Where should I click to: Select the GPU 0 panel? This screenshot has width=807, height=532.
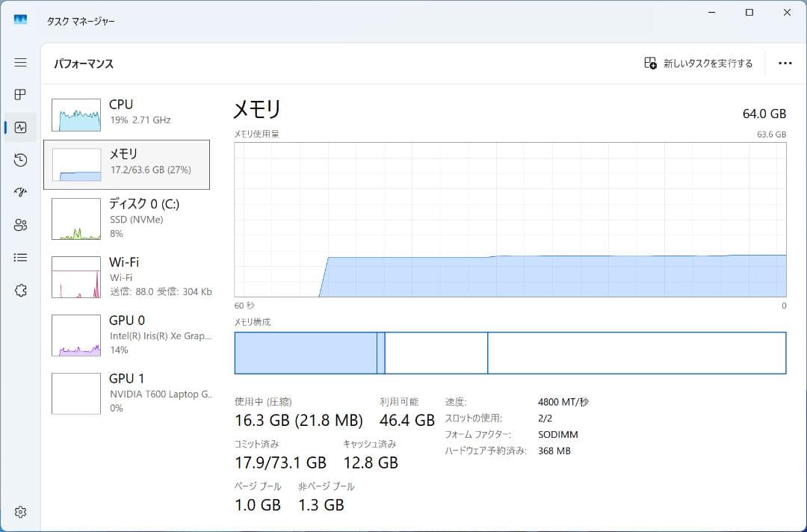tap(131, 335)
